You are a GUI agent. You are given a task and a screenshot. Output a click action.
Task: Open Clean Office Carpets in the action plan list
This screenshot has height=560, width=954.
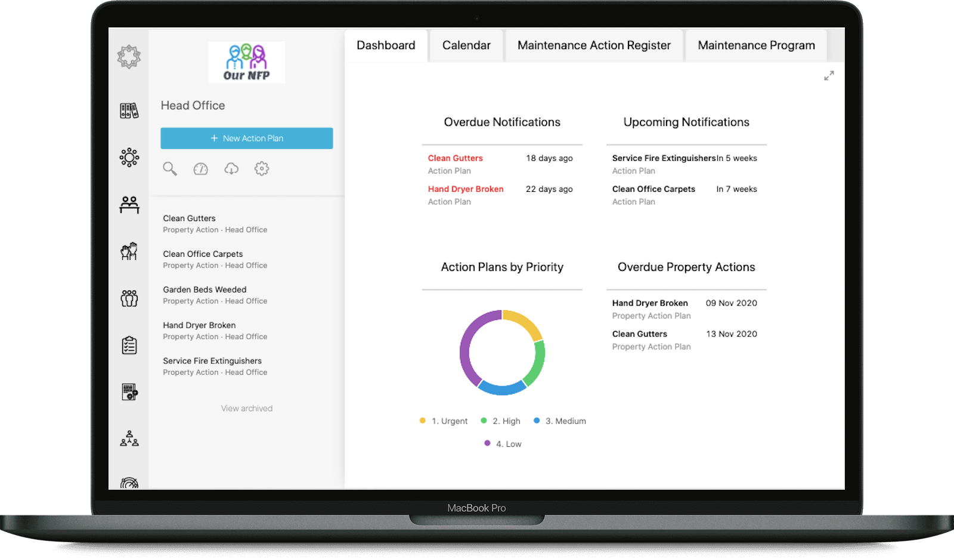pos(215,260)
